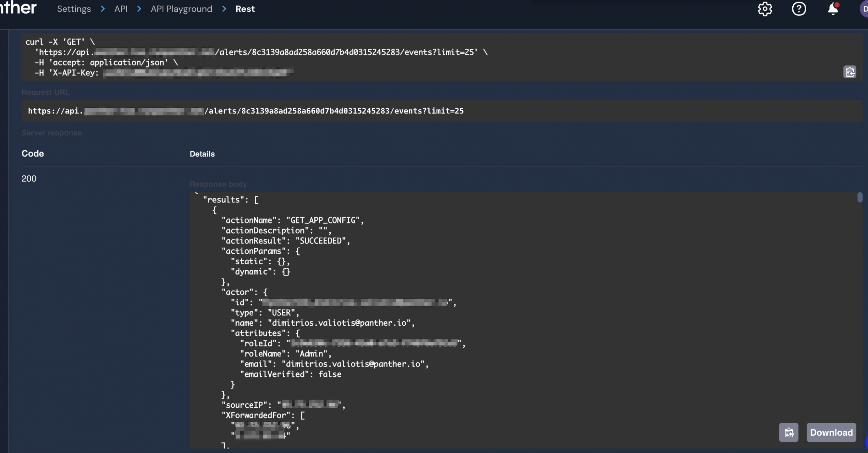Click the 200 response code
Viewport: 868px width, 453px height.
pos(29,179)
